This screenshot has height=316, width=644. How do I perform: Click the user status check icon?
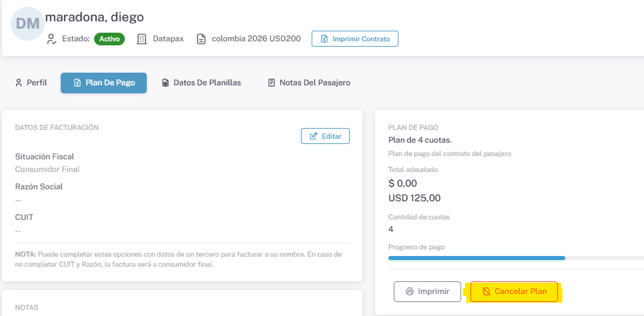[x=51, y=39]
